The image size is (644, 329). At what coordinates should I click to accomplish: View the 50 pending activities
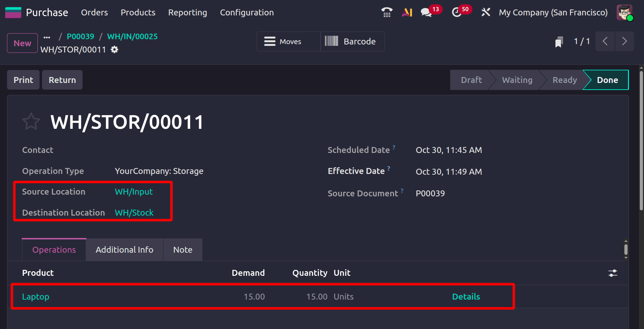point(457,12)
